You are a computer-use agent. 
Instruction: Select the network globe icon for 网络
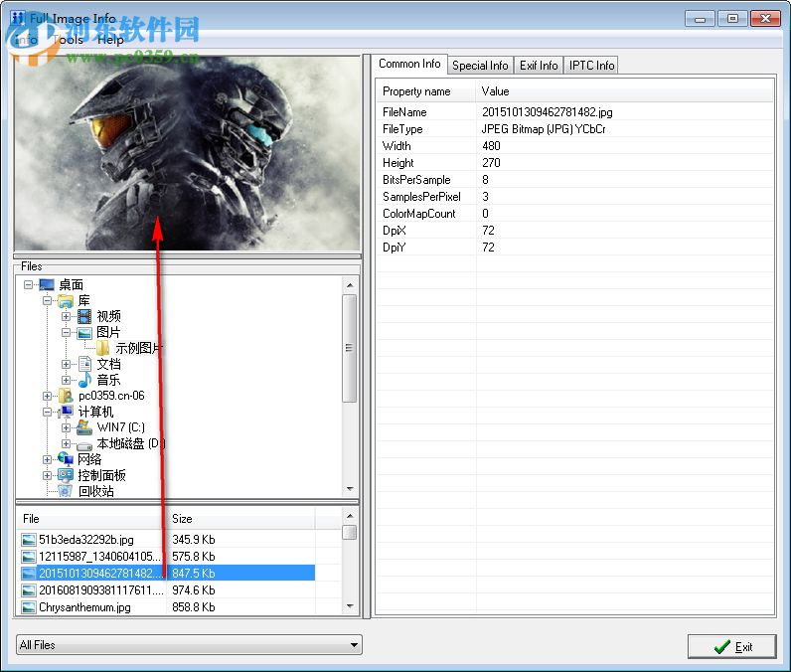pyautogui.click(x=66, y=459)
